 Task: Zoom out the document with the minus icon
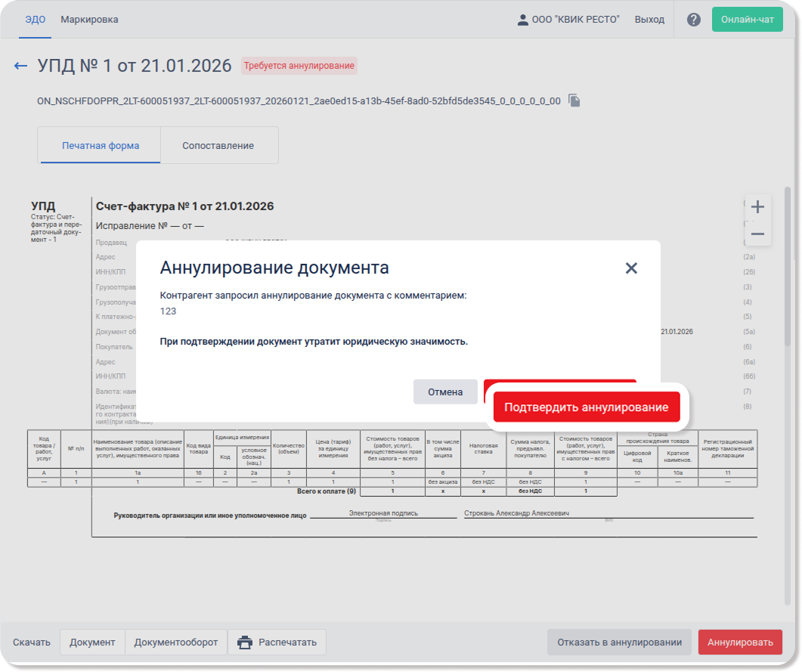coord(757,234)
